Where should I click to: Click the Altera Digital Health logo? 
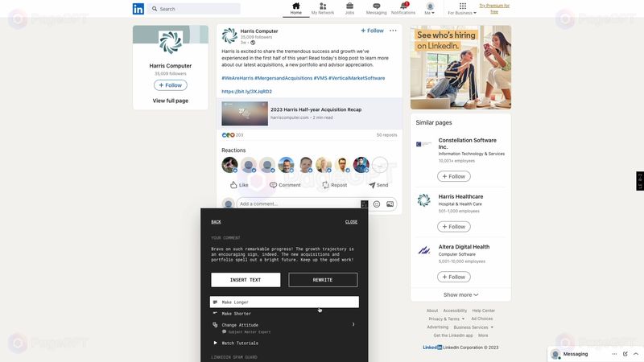click(424, 250)
